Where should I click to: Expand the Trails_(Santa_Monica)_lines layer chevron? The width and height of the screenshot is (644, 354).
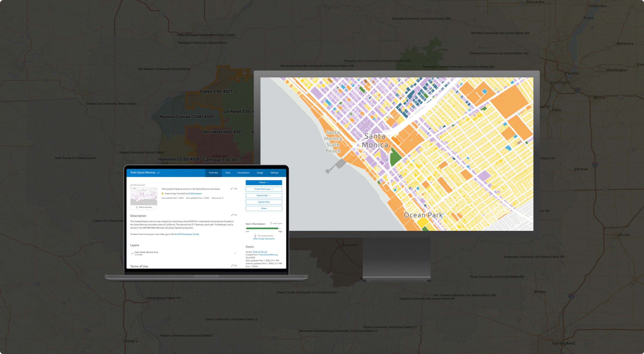pyautogui.click(x=235, y=253)
